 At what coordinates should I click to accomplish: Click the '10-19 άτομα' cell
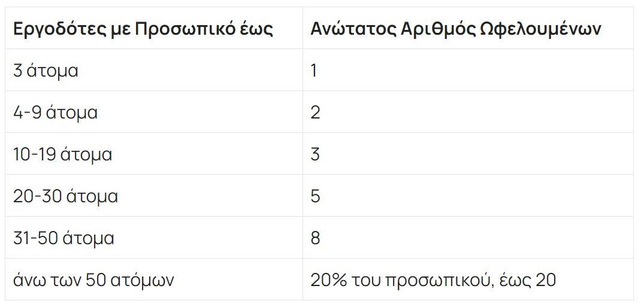[x=62, y=154]
